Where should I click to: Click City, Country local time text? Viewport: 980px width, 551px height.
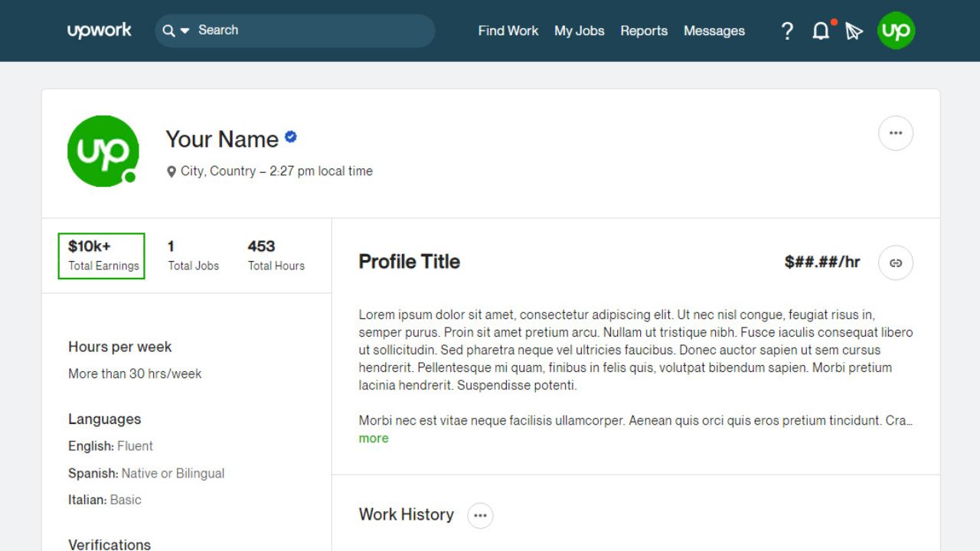[x=276, y=171]
